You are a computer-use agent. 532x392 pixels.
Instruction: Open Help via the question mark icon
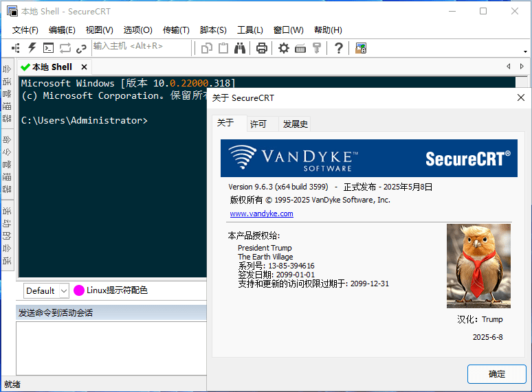(338, 48)
